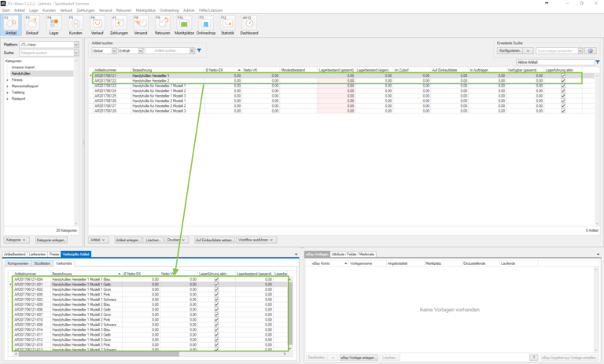
Task: Open the Lager warehouse icon
Action: [x=54, y=25]
